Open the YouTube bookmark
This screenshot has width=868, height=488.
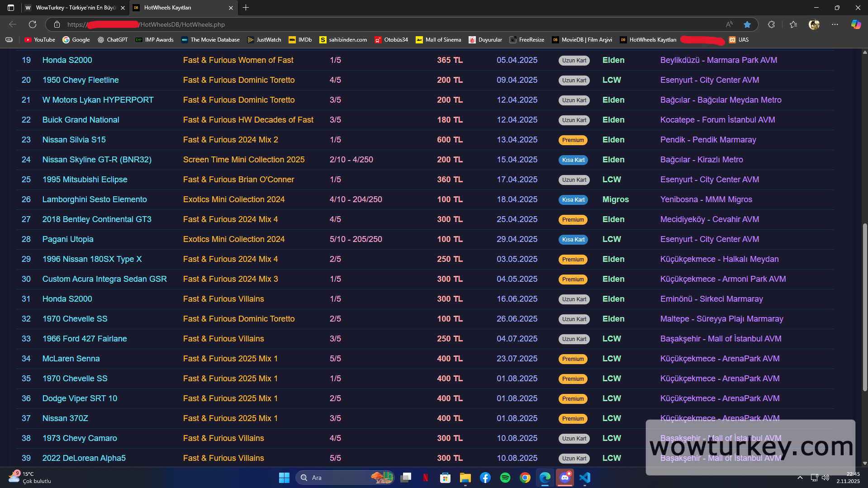[40, 40]
